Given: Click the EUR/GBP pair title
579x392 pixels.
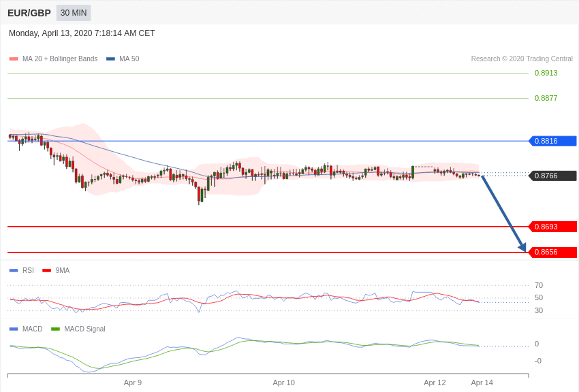Looking at the screenshot, I should coord(29,14).
